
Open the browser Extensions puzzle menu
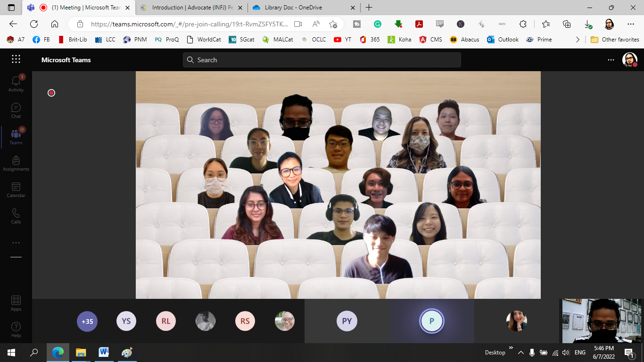click(523, 24)
